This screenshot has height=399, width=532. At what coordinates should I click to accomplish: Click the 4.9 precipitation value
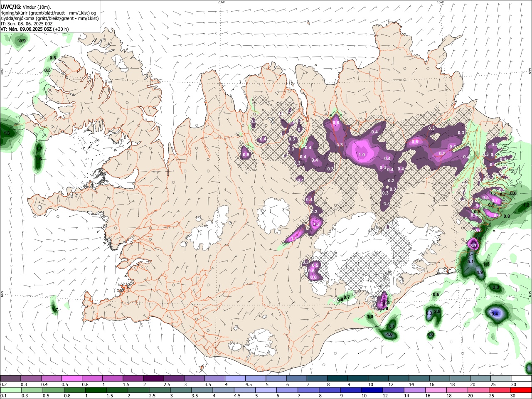tap(479, 273)
